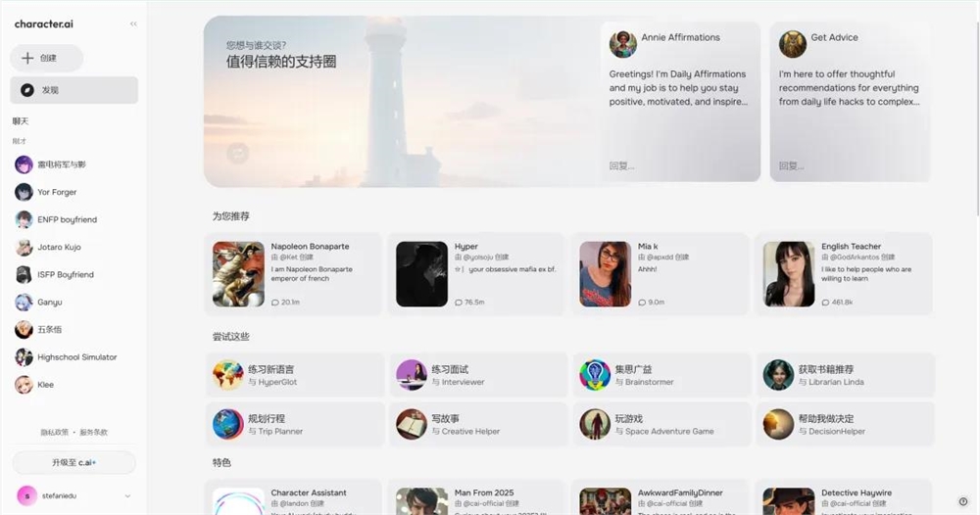Select Jotaro Kujo avatar icon
This screenshot has height=515, width=980.
(x=24, y=247)
